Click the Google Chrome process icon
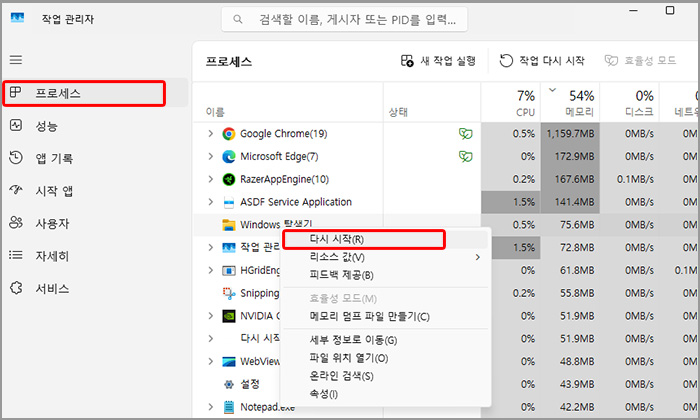700x420 pixels. [228, 133]
